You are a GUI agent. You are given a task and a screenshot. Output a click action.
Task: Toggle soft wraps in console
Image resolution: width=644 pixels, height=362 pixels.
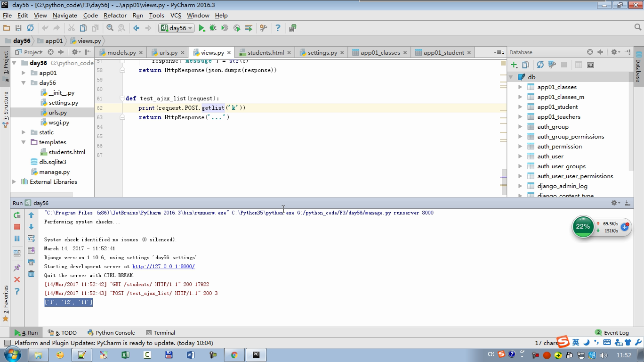tap(31, 239)
